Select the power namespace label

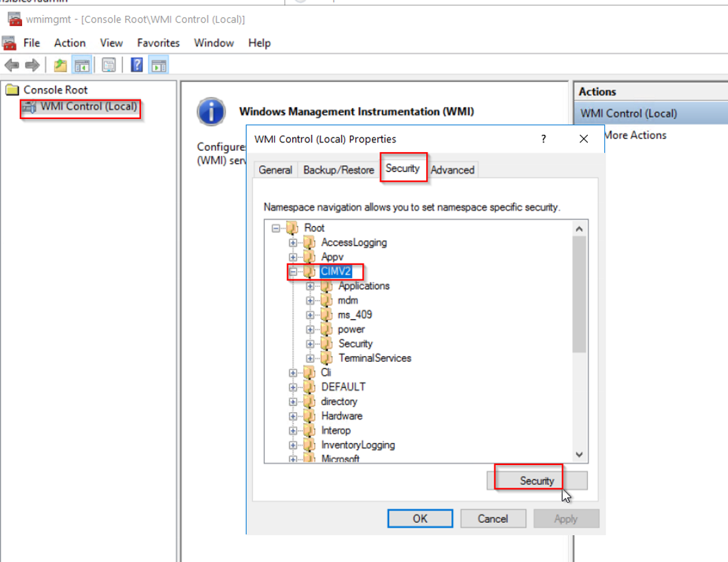351,329
